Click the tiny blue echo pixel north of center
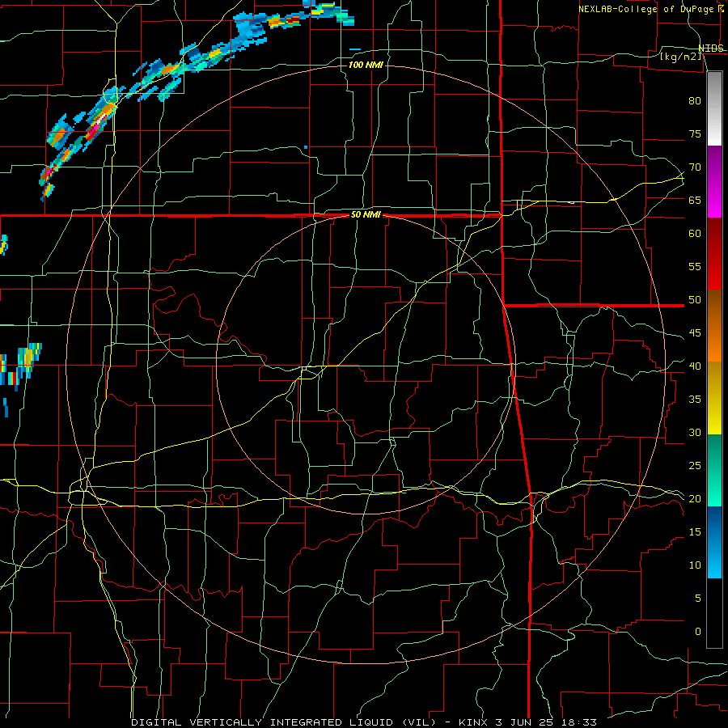Image resolution: width=728 pixels, height=728 pixels. pos(306,147)
